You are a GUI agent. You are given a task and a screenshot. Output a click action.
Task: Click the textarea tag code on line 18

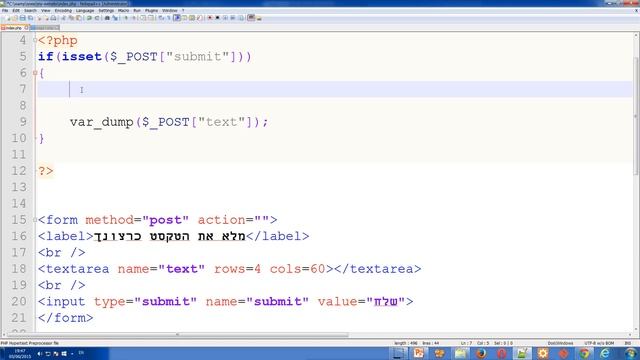click(x=229, y=269)
